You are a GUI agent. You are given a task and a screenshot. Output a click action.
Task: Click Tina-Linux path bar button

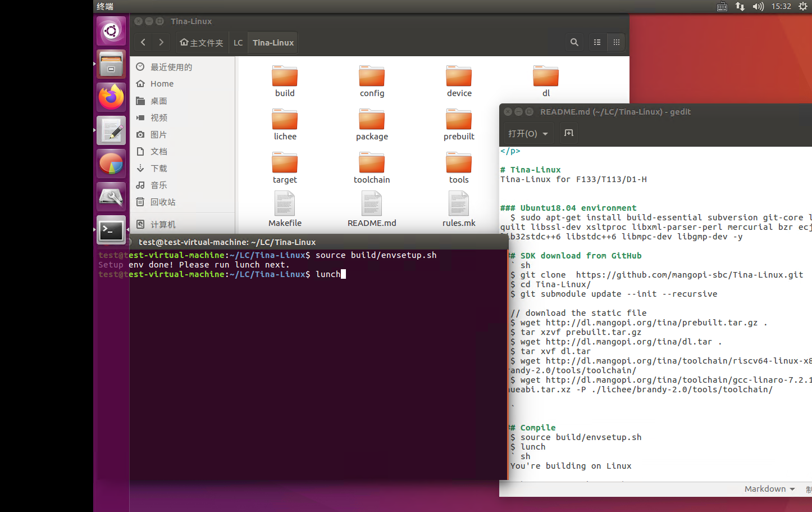[x=273, y=42]
